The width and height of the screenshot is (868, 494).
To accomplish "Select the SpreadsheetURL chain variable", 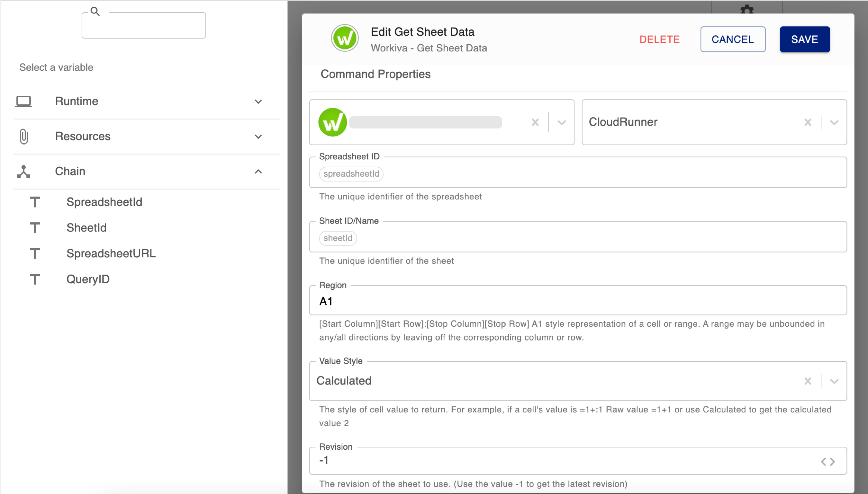I will [111, 254].
